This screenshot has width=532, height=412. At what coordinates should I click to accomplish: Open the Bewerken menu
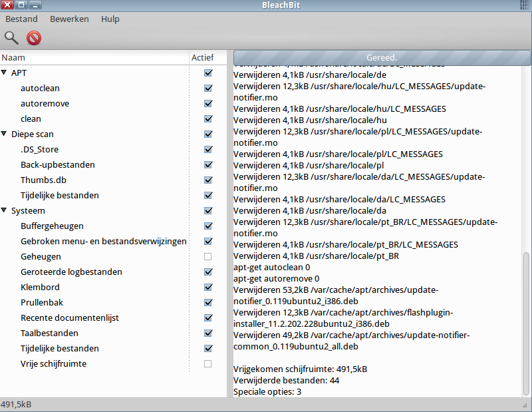(69, 19)
